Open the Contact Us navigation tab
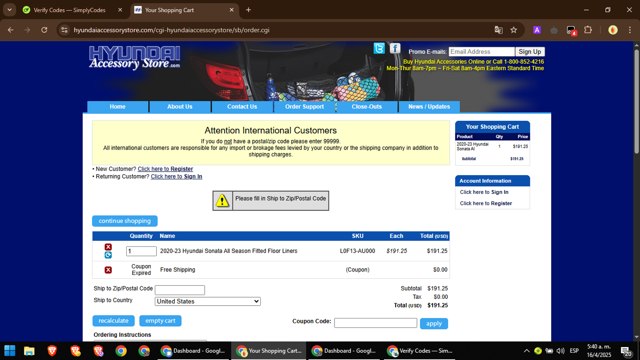The width and height of the screenshot is (640, 360). [x=242, y=107]
